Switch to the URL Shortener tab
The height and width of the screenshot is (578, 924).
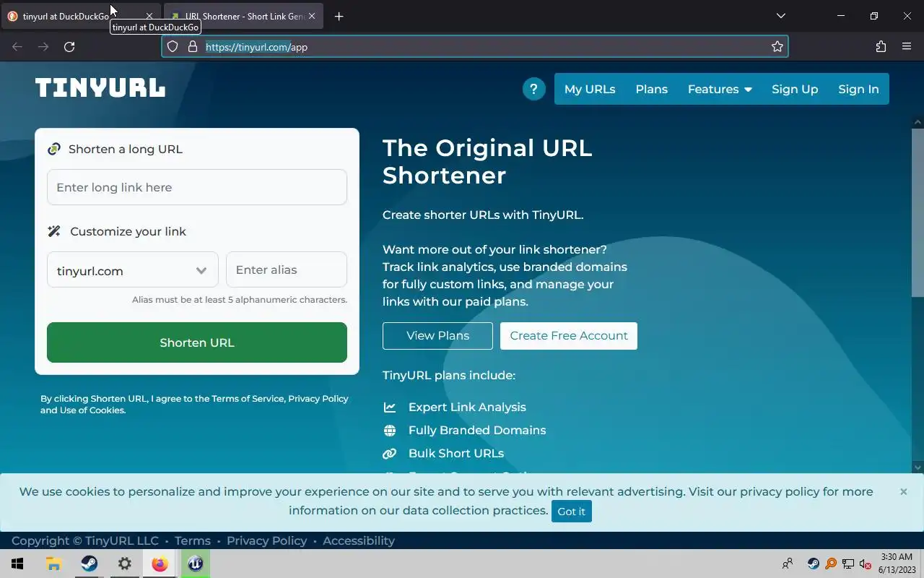point(244,16)
